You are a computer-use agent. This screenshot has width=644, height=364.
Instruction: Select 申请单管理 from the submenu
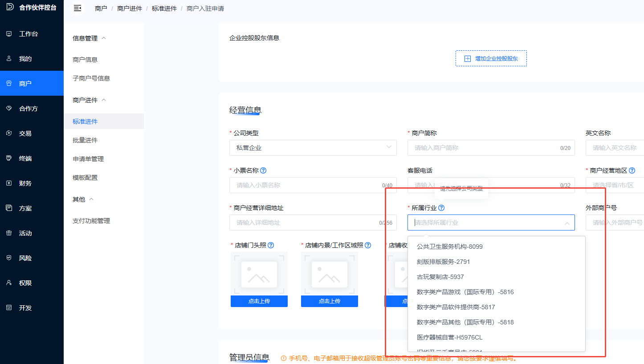(88, 159)
